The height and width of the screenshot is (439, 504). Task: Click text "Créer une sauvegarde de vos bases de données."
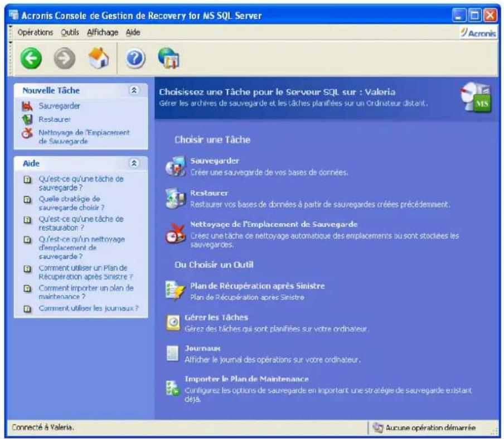[x=269, y=172]
